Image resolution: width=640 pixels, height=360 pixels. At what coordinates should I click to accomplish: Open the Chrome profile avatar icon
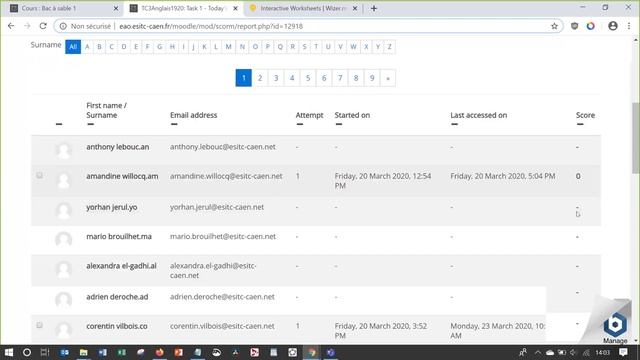coord(613,26)
